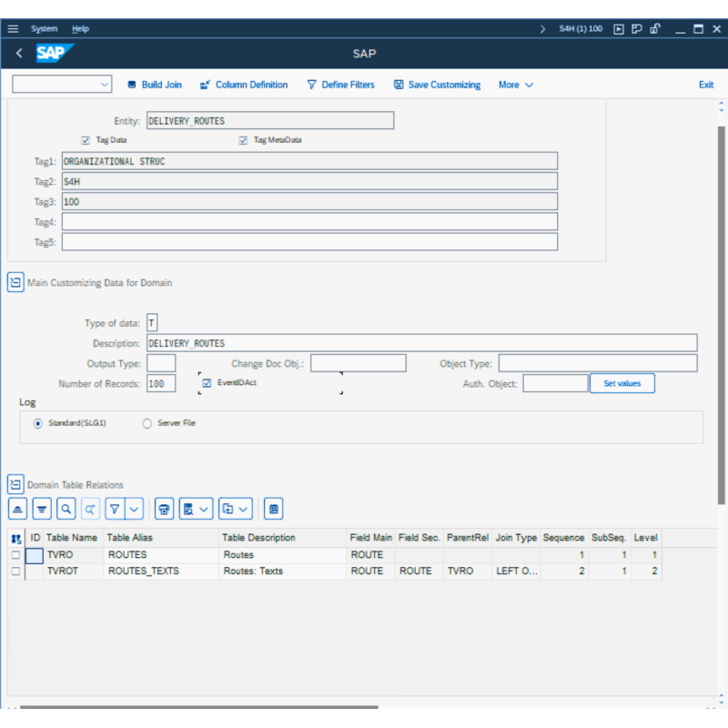Click the sort ascending icon in table toolbar
This screenshot has height=728, width=728.
coord(18,509)
